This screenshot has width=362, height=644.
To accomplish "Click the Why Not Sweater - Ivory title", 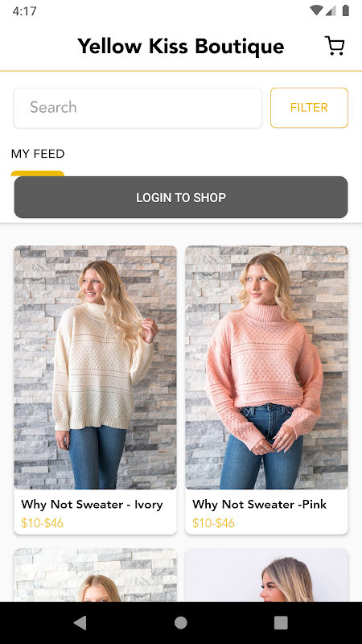I will point(92,505).
